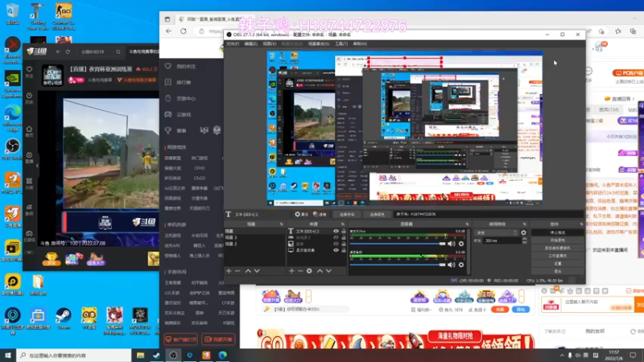Open mic/aux mixer gear settings
The height and width of the screenshot is (362, 644).
pyautogui.click(x=461, y=244)
